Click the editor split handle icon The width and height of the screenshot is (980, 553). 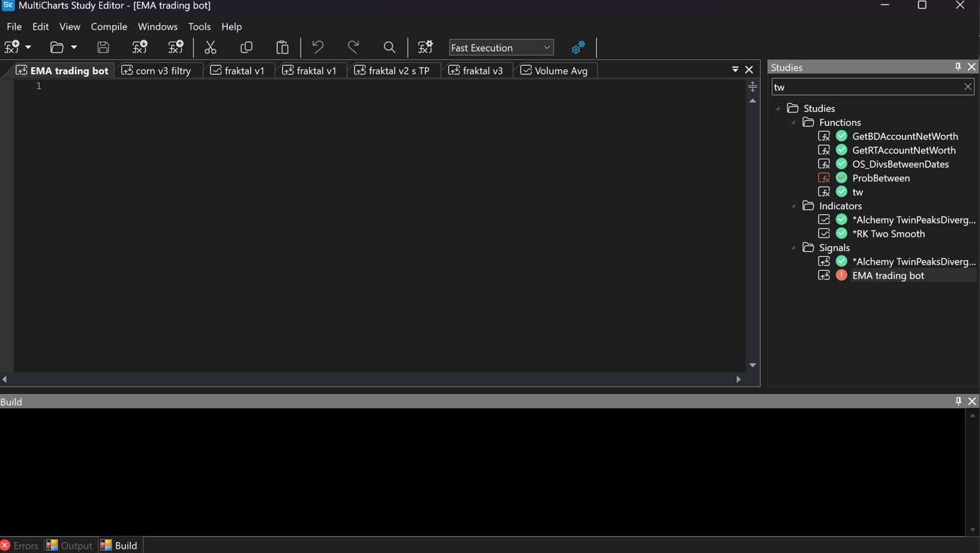point(753,86)
